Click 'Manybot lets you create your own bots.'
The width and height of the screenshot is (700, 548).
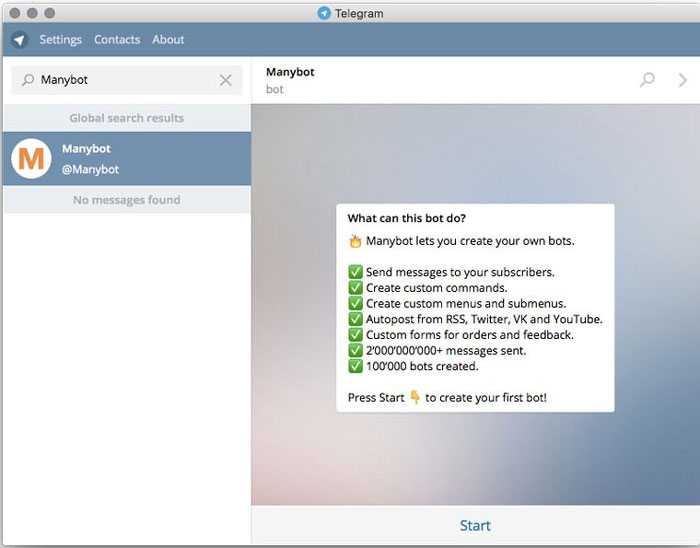tap(461, 241)
